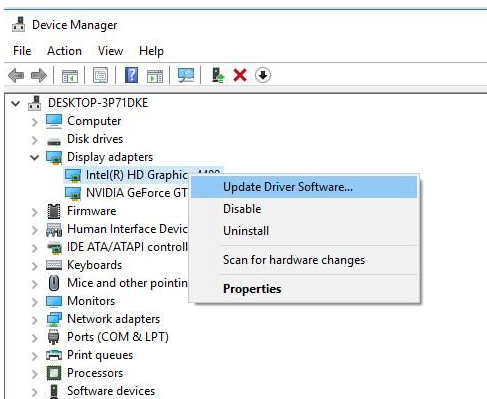This screenshot has width=487, height=399.
Task: Click the Forward arrow toolbar icon
Action: click(x=39, y=75)
